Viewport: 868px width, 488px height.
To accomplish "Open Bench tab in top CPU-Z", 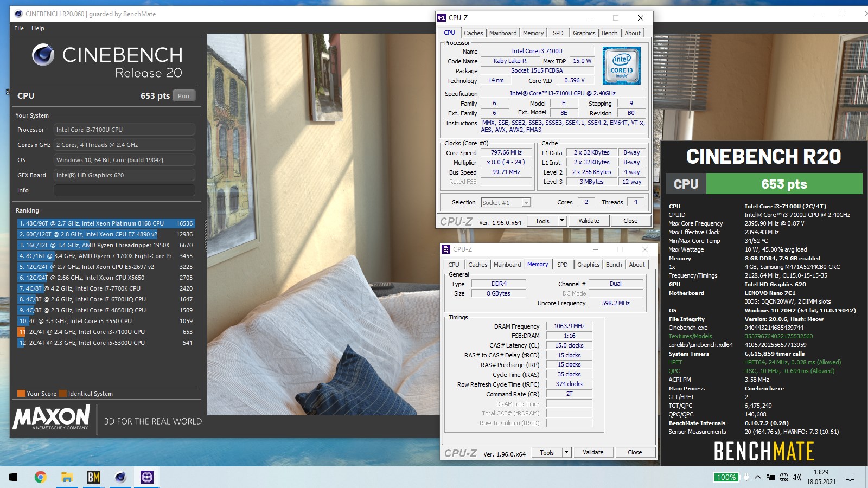I will click(x=610, y=33).
